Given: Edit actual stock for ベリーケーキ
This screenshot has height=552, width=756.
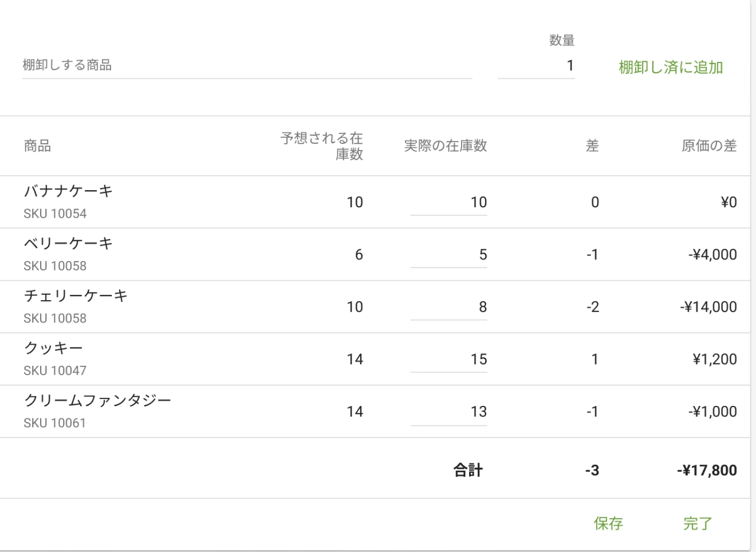Looking at the screenshot, I should (x=448, y=255).
